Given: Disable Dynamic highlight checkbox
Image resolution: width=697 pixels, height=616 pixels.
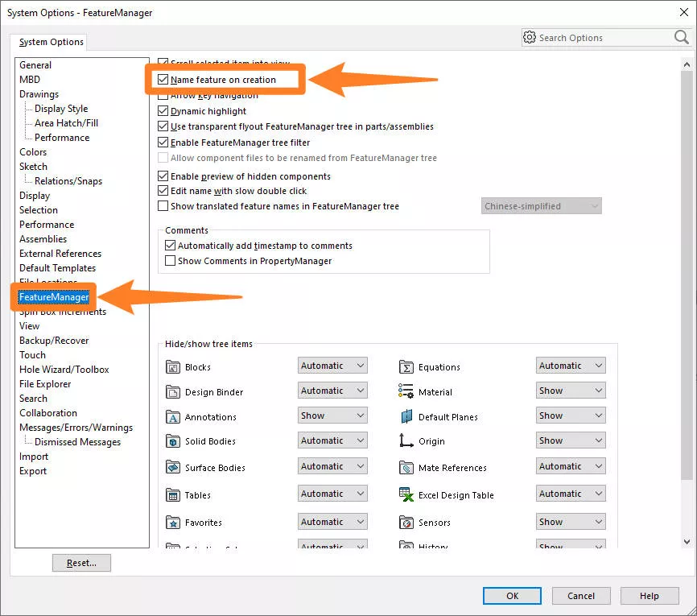Looking at the screenshot, I should (163, 111).
